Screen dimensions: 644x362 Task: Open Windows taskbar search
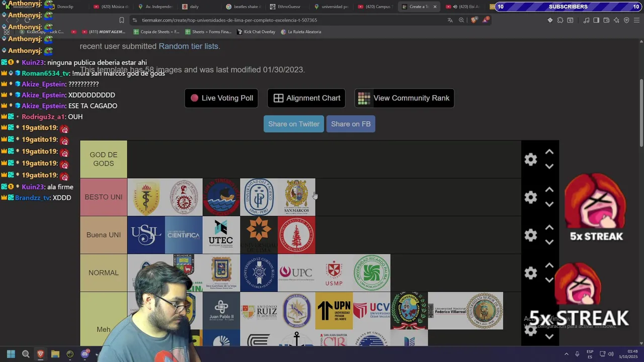(26, 354)
